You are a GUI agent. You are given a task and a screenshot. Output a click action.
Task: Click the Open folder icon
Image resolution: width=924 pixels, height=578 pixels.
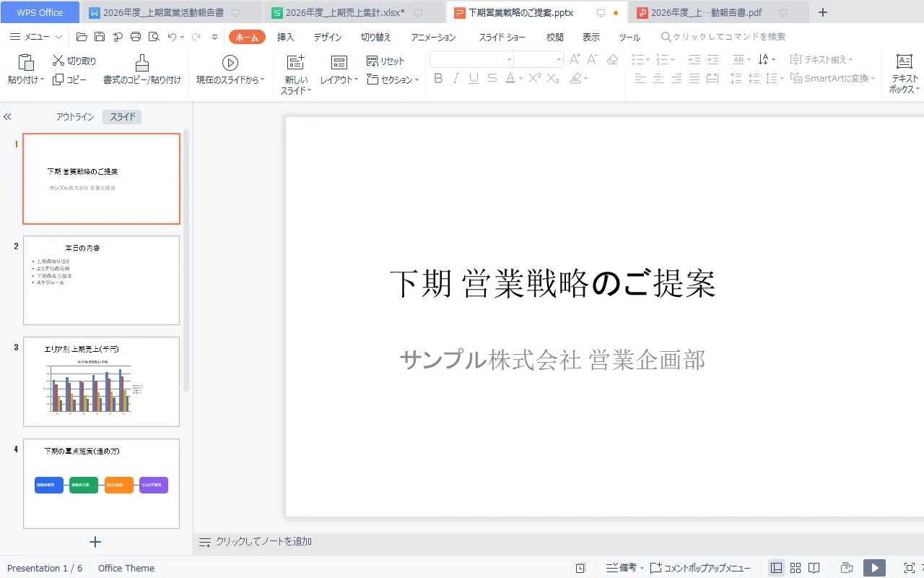[82, 37]
